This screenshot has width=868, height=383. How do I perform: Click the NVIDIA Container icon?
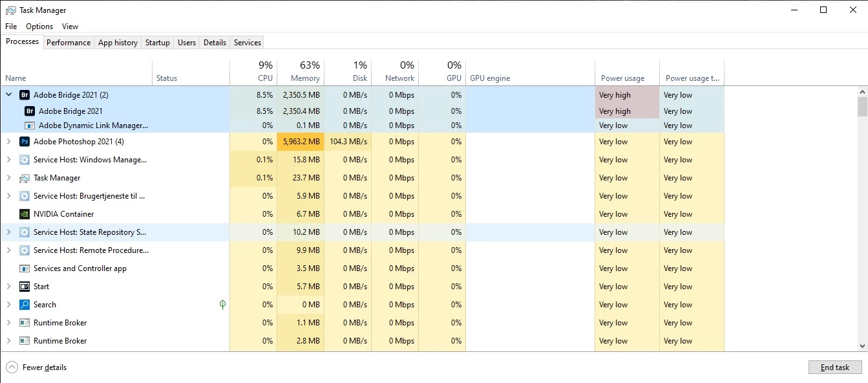25,214
